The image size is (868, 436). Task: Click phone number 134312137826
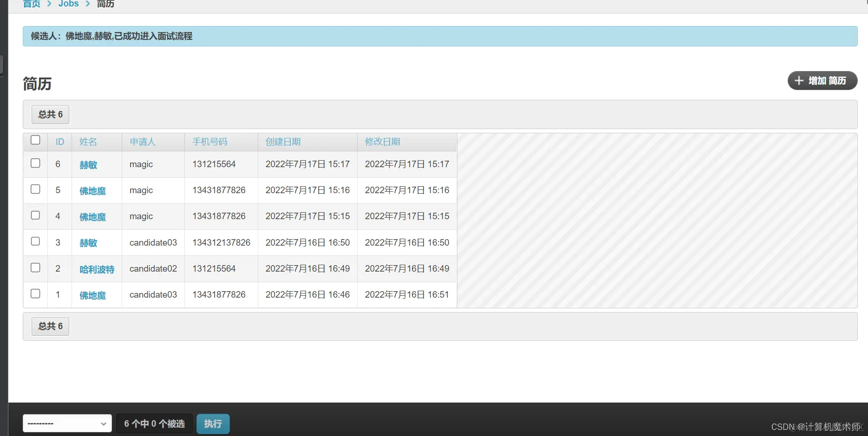point(222,242)
